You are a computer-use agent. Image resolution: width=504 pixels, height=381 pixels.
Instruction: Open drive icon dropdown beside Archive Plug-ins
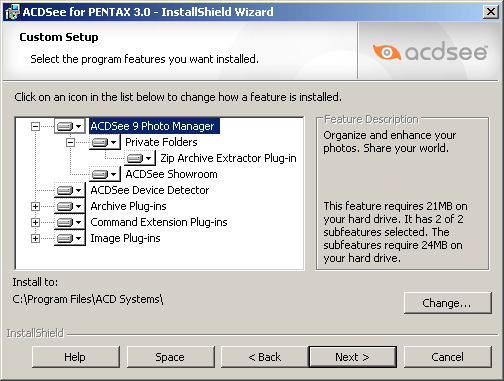69,206
